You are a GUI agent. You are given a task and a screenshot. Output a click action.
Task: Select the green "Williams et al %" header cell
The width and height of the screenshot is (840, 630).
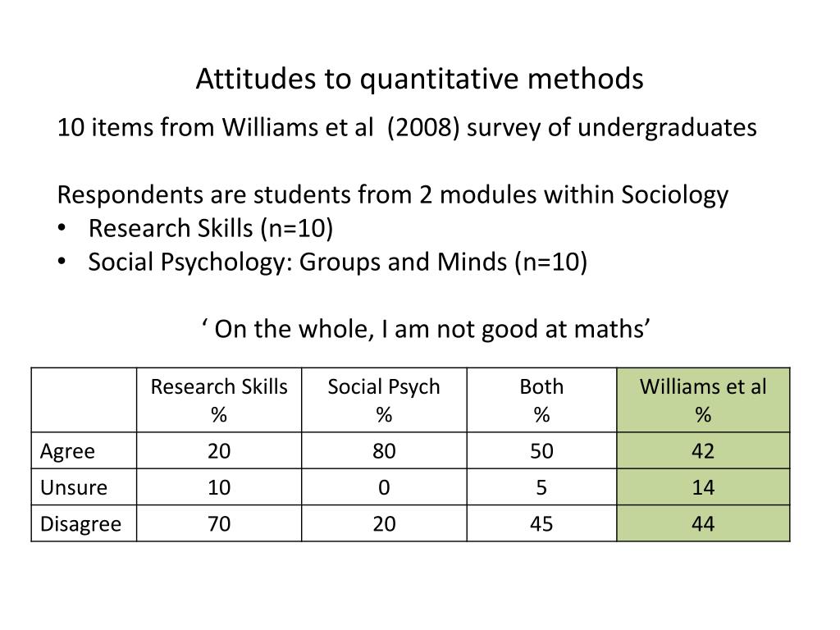point(703,400)
